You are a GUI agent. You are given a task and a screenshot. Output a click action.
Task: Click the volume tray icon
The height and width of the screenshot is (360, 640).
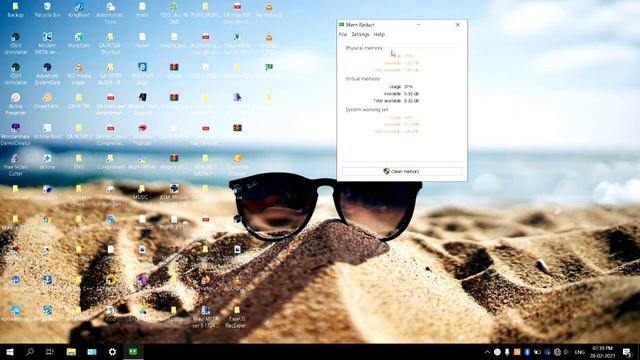(x=567, y=352)
